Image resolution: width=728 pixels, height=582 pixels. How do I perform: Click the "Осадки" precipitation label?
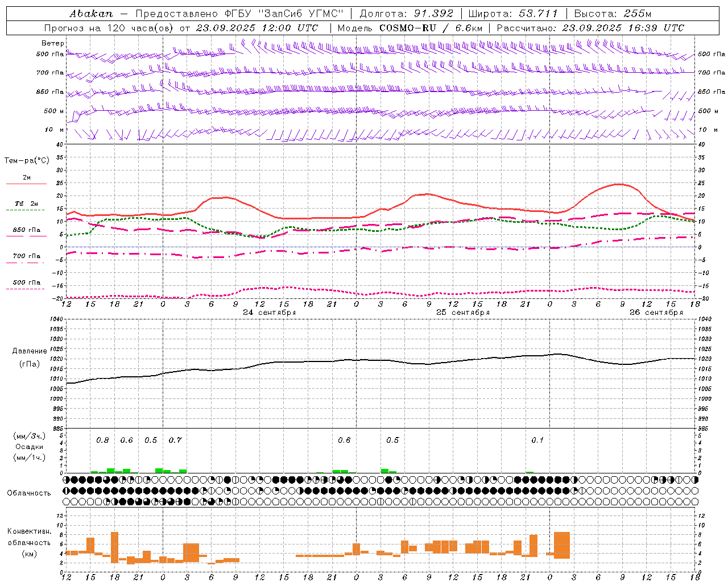[x=29, y=447]
